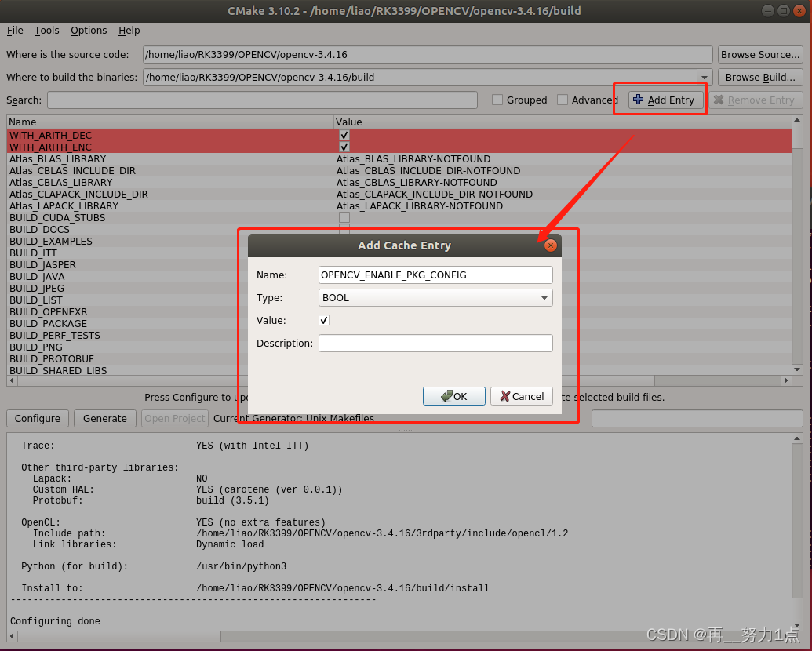Open the File menu
The image size is (812, 651).
(x=14, y=30)
